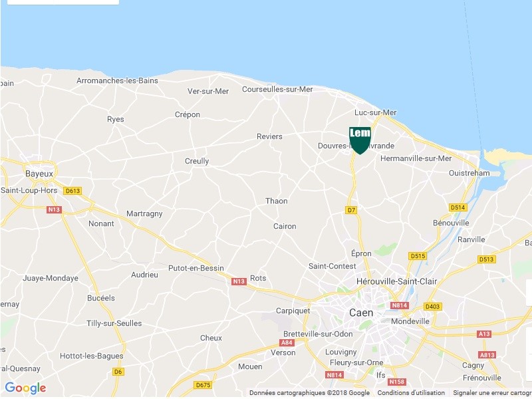Click the D7 road shield
The height and width of the screenshot is (399, 532).
click(351, 210)
